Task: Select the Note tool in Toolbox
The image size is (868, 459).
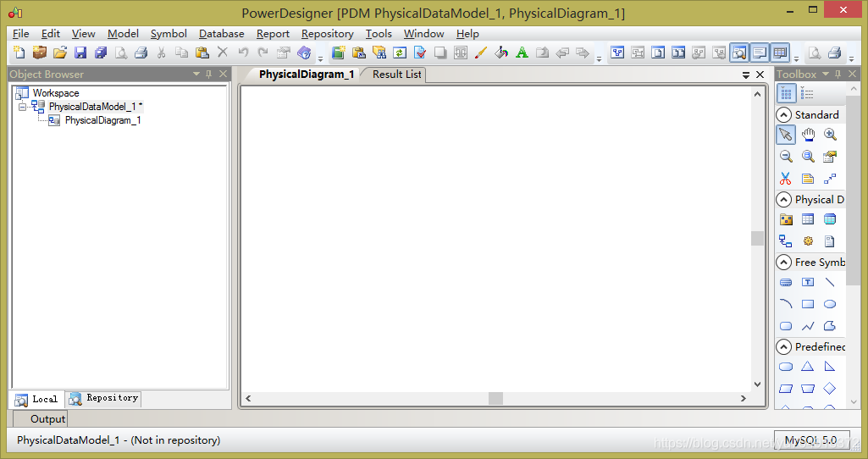Action: [808, 179]
